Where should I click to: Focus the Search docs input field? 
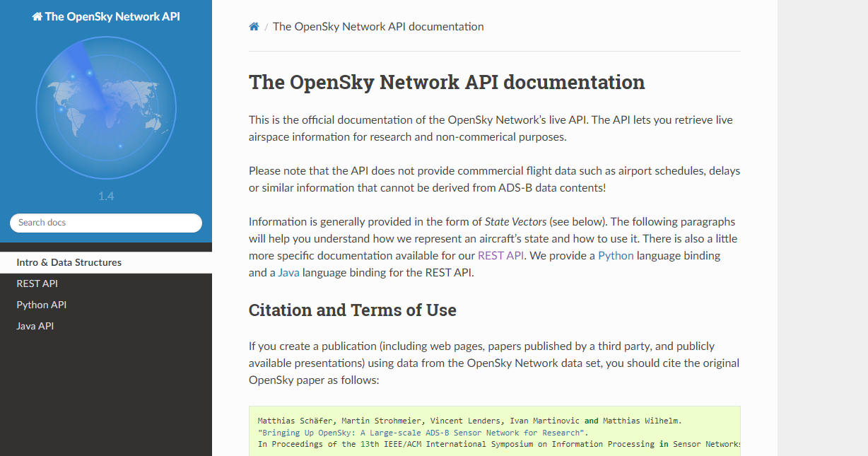click(x=106, y=223)
